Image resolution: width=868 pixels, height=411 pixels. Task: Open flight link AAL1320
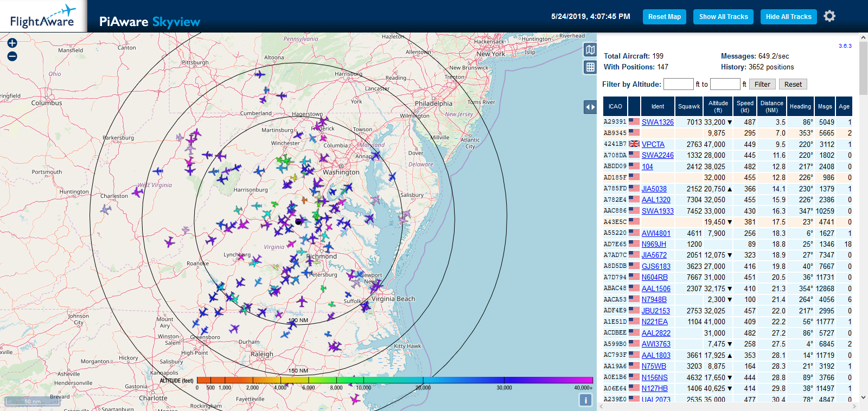click(656, 200)
